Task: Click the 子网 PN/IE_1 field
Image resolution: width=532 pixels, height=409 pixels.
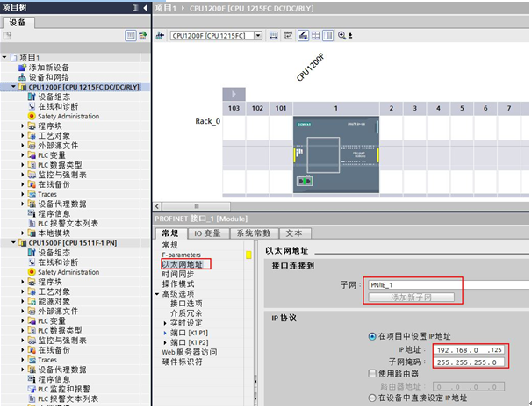Action: pos(449,285)
